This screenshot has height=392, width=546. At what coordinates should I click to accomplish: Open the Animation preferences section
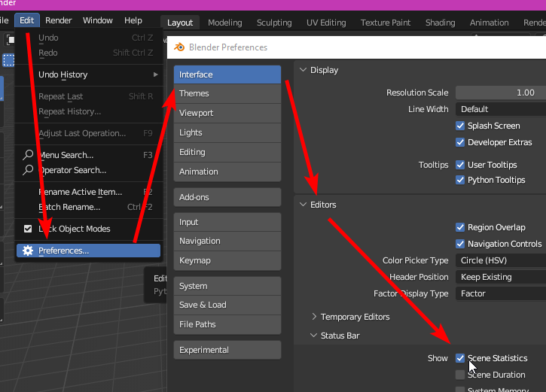point(227,172)
